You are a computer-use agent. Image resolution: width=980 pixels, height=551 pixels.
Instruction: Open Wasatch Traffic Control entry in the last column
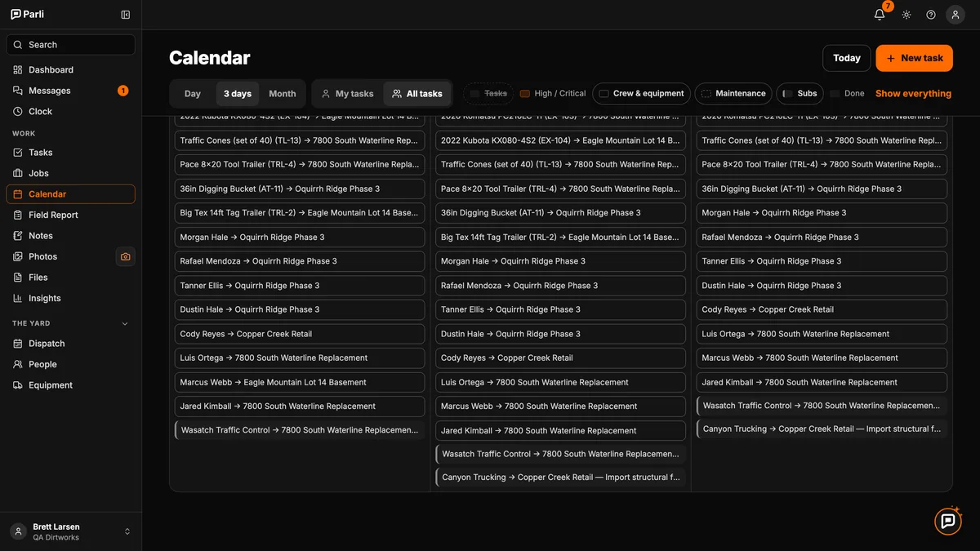[822, 406]
